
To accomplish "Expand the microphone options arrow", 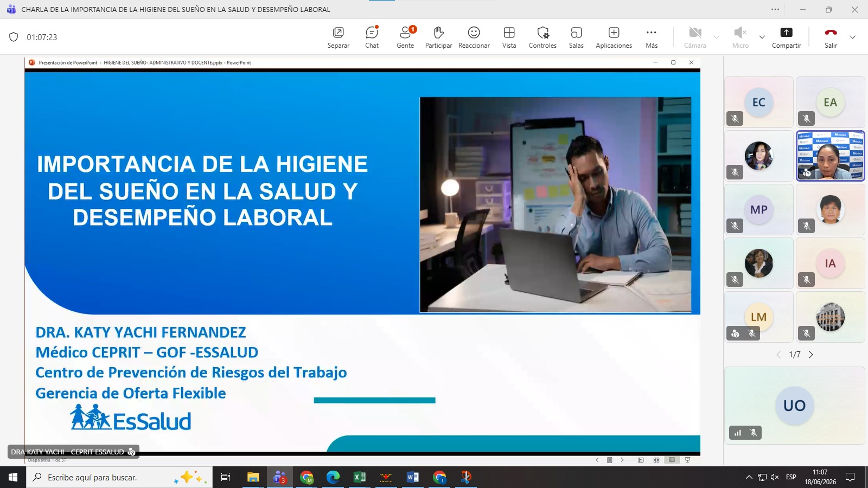I will (762, 37).
